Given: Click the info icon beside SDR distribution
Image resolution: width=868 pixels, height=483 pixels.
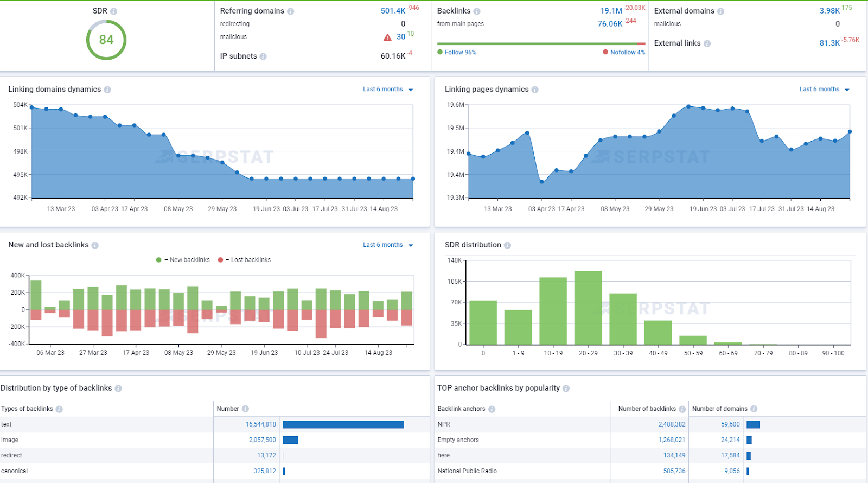Looking at the screenshot, I should click(x=508, y=245).
